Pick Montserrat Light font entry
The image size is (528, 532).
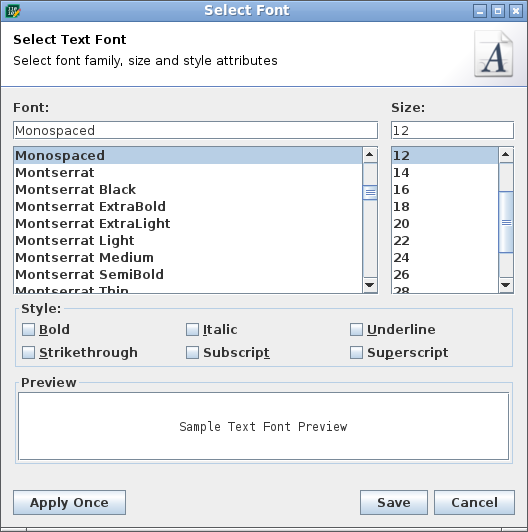coord(188,241)
